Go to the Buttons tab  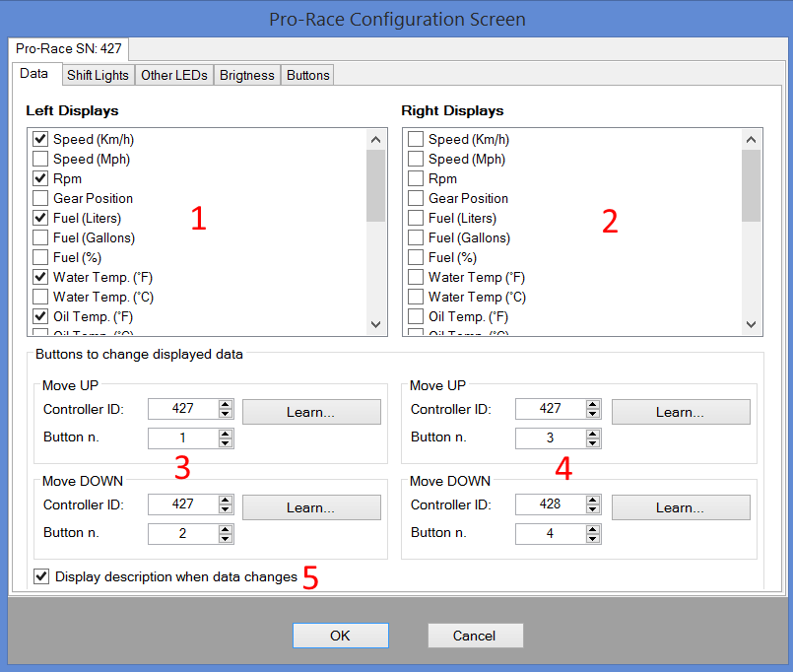pos(307,75)
